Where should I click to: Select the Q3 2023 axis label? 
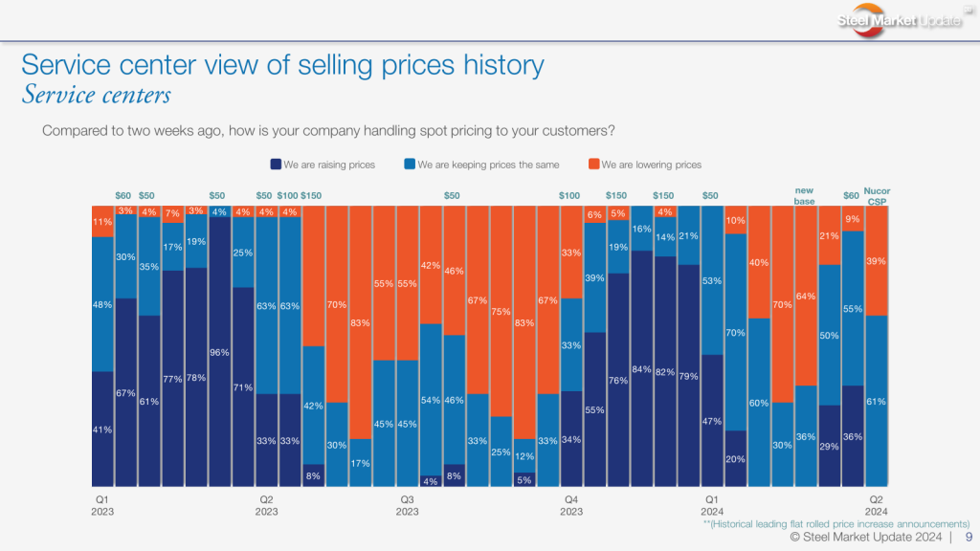coord(407,505)
